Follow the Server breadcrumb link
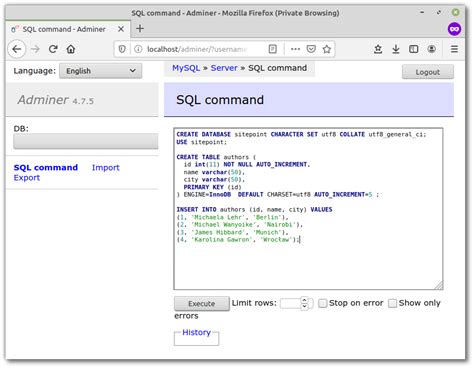Viewport: 474px width, 368px height. [x=224, y=68]
